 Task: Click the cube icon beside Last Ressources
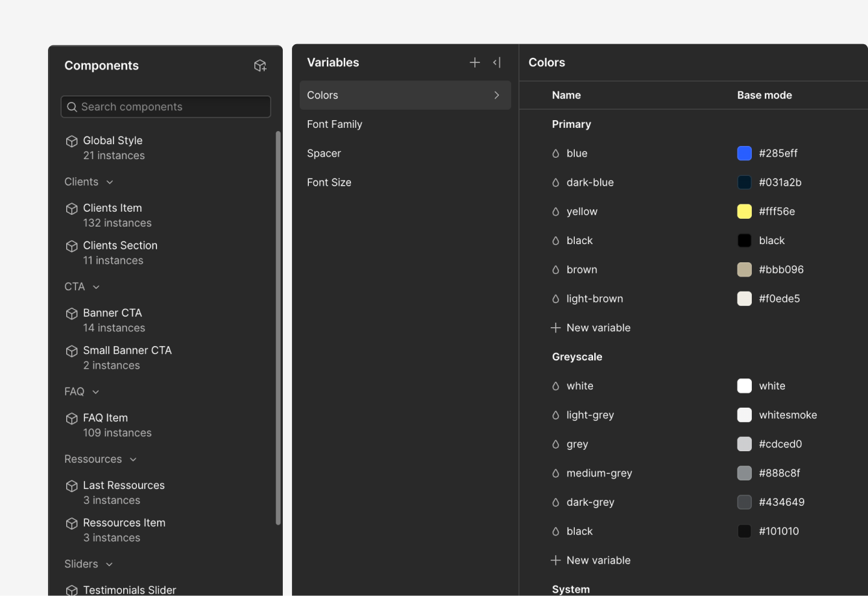pyautogui.click(x=72, y=486)
